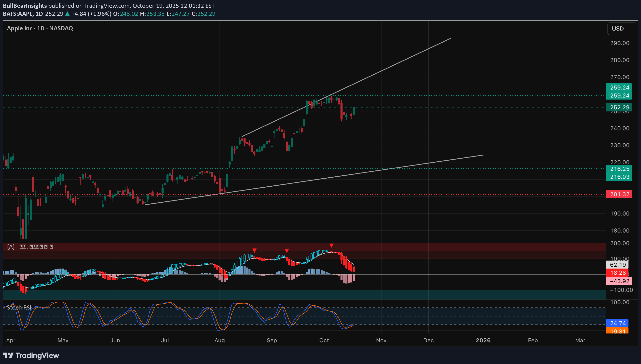This screenshot has height=364, width=641.
Task: Click the pink -43.92 histogram value label
Action: (x=619, y=281)
